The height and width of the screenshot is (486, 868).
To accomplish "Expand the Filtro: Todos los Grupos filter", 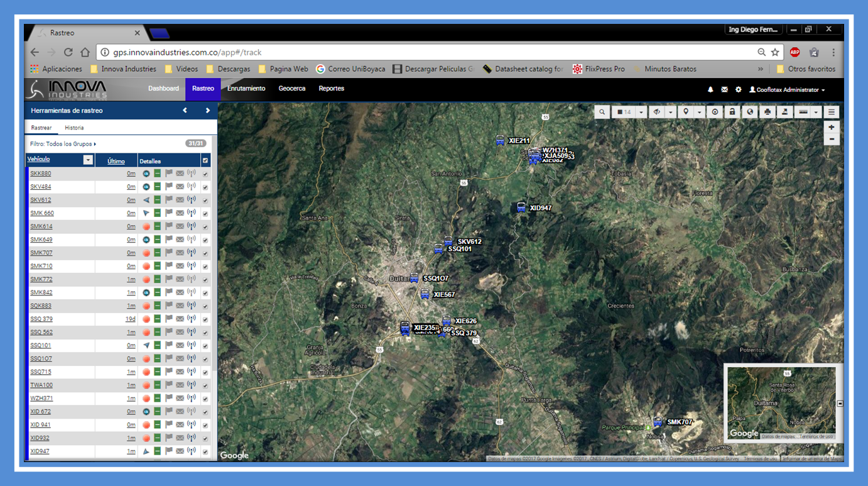I will (x=63, y=144).
